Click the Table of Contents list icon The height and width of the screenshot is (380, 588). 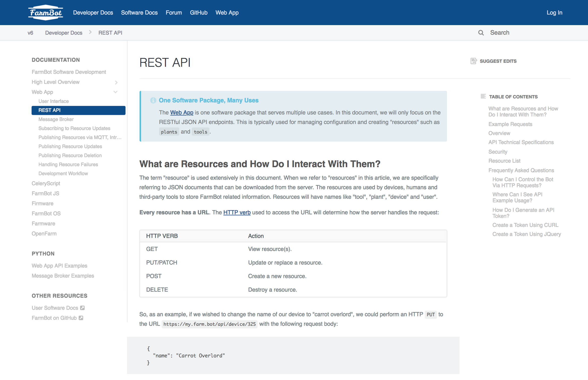pyautogui.click(x=483, y=96)
